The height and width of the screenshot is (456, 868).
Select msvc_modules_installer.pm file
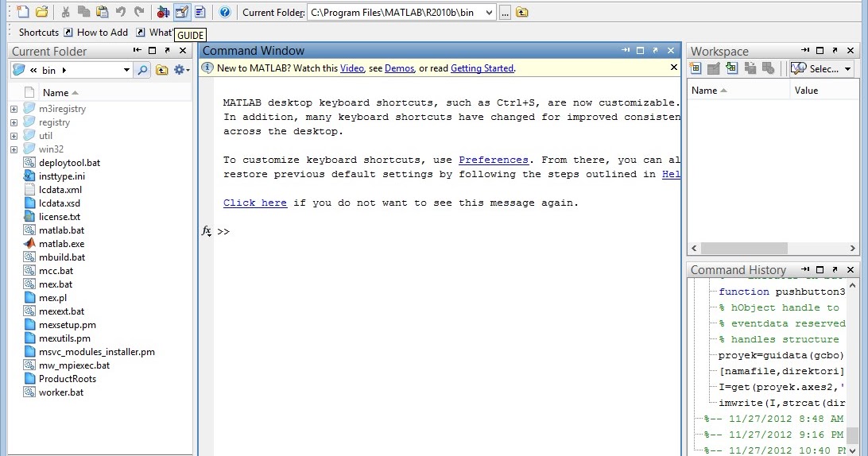click(96, 352)
